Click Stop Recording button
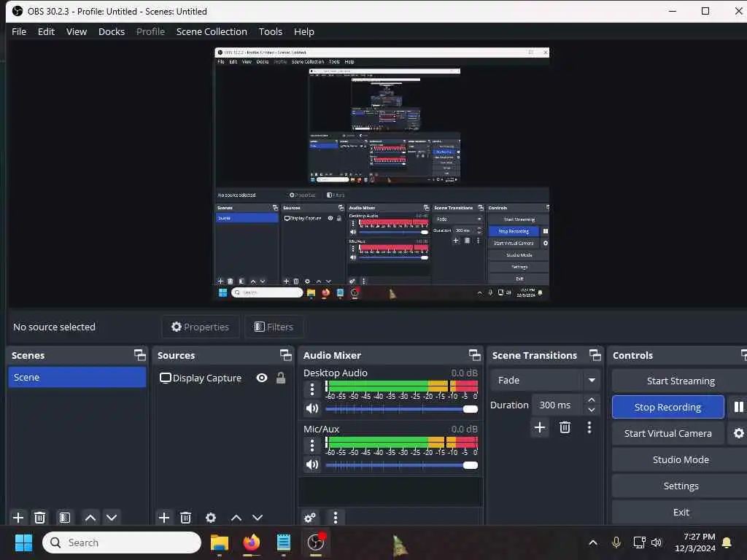The image size is (747, 560). 668,407
